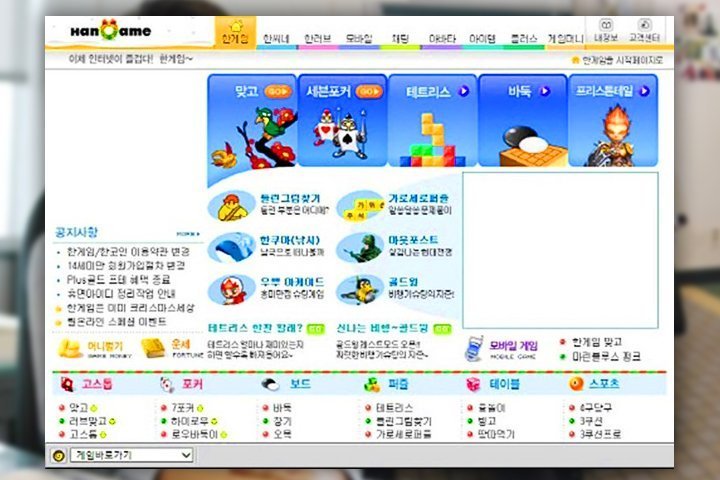Click the round icon beside 게임바로가기
This screenshot has width=720, height=480.
click(x=59, y=456)
